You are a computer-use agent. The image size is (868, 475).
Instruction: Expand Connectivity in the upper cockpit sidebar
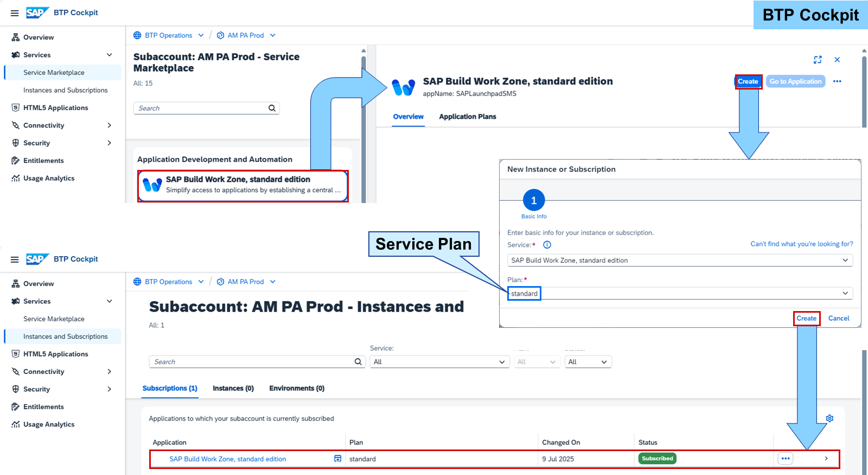[110, 125]
